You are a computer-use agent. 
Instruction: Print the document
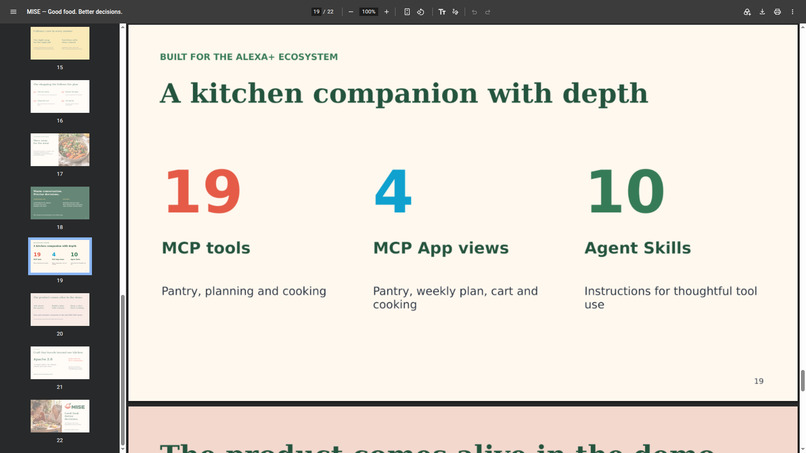(777, 12)
